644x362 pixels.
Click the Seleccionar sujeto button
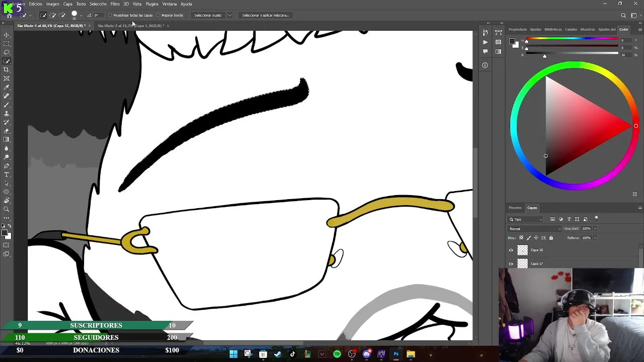click(208, 15)
